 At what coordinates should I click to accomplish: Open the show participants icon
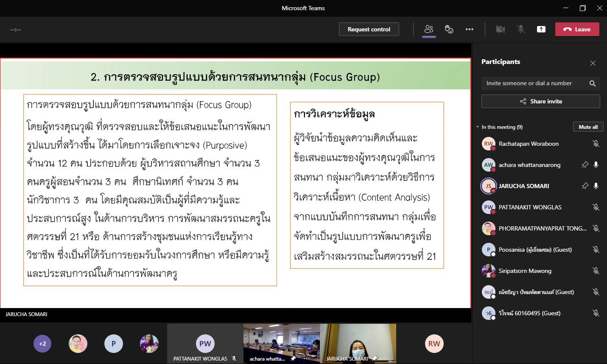click(429, 29)
